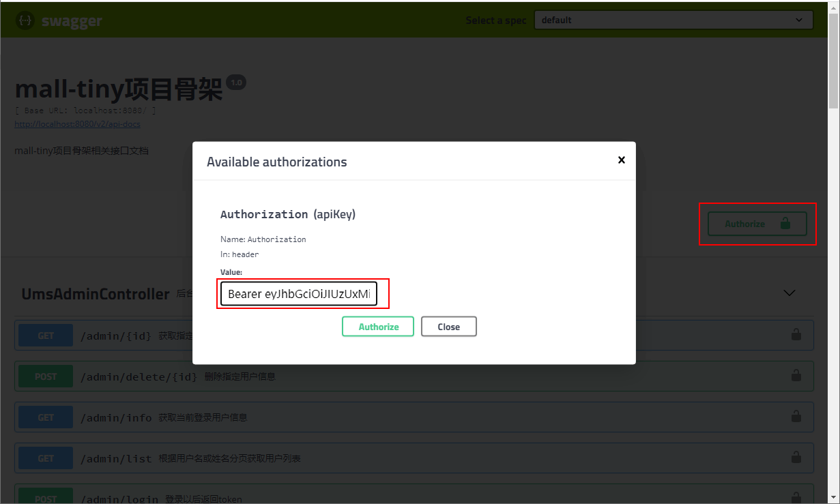Click the 1.0 version badge
Image resolution: width=840 pixels, height=504 pixels.
[236, 83]
